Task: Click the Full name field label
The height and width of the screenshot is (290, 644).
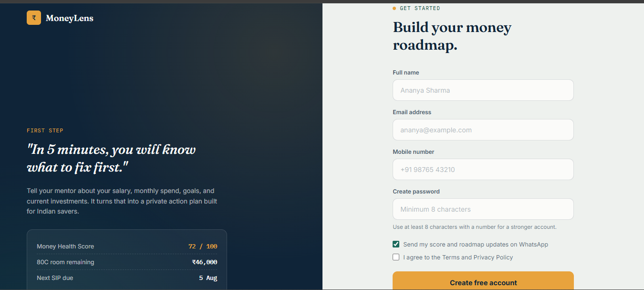Action: click(406, 73)
